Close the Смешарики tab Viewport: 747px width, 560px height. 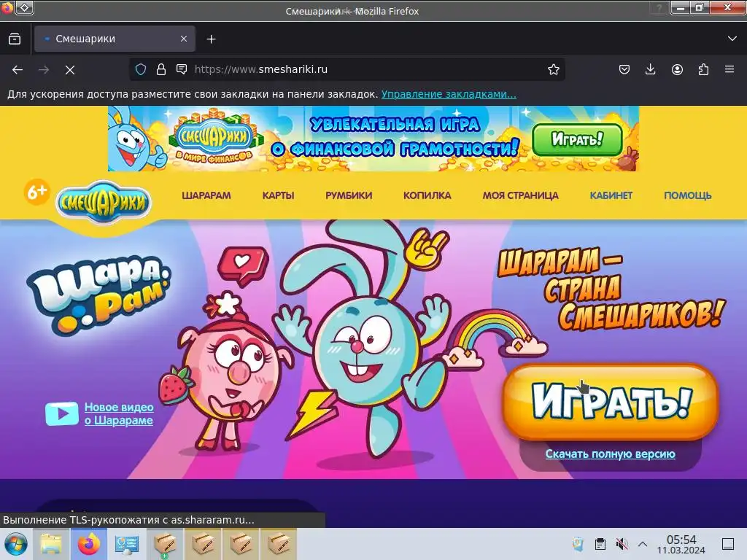[183, 39]
